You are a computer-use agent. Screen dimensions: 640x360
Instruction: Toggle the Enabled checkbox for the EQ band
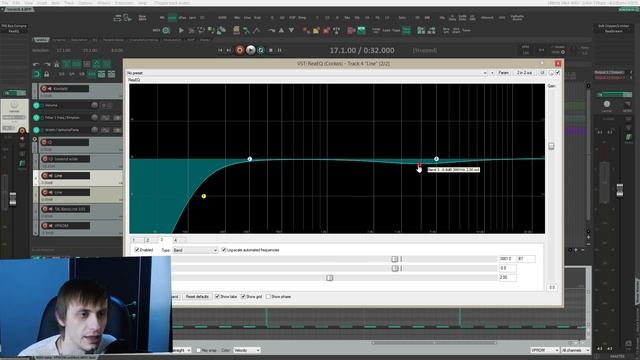137,250
